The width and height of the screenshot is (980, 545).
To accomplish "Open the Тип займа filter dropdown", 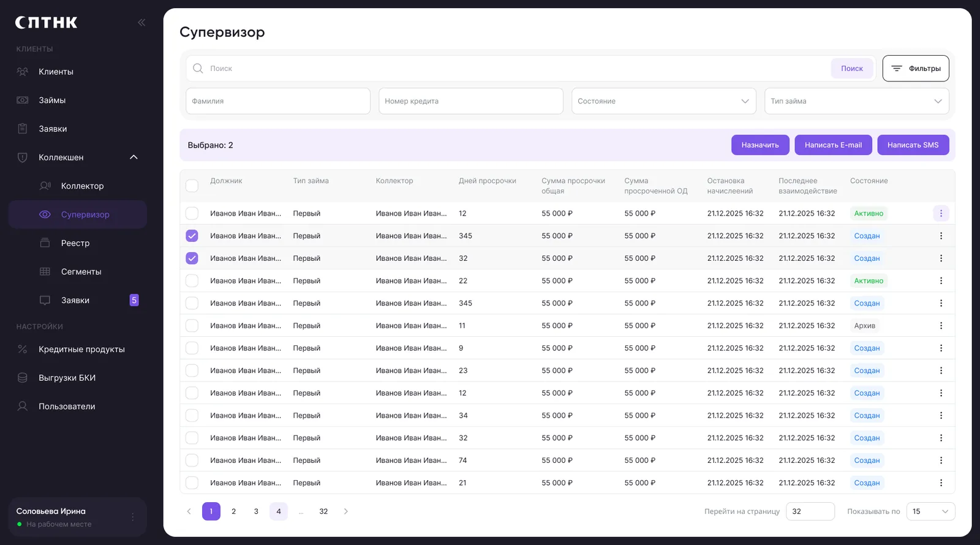I will (857, 101).
